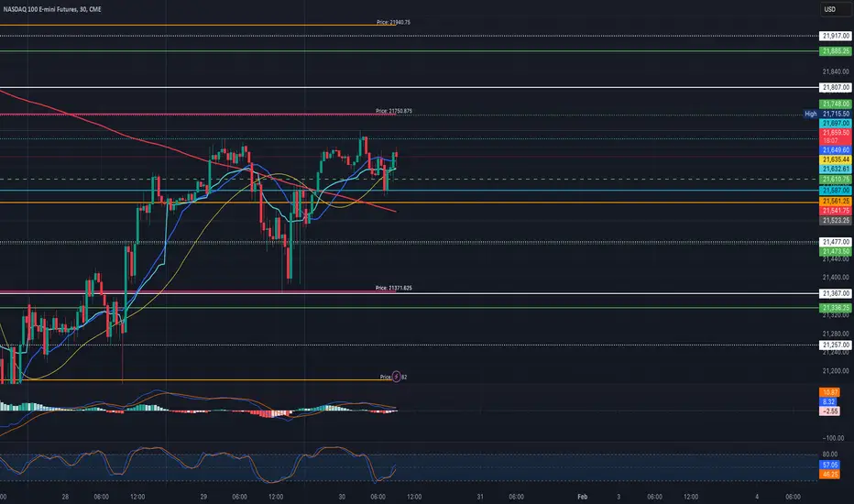The image size is (854, 504).
Task: Click the orange 10.87 MACD value label
Action: point(829,392)
